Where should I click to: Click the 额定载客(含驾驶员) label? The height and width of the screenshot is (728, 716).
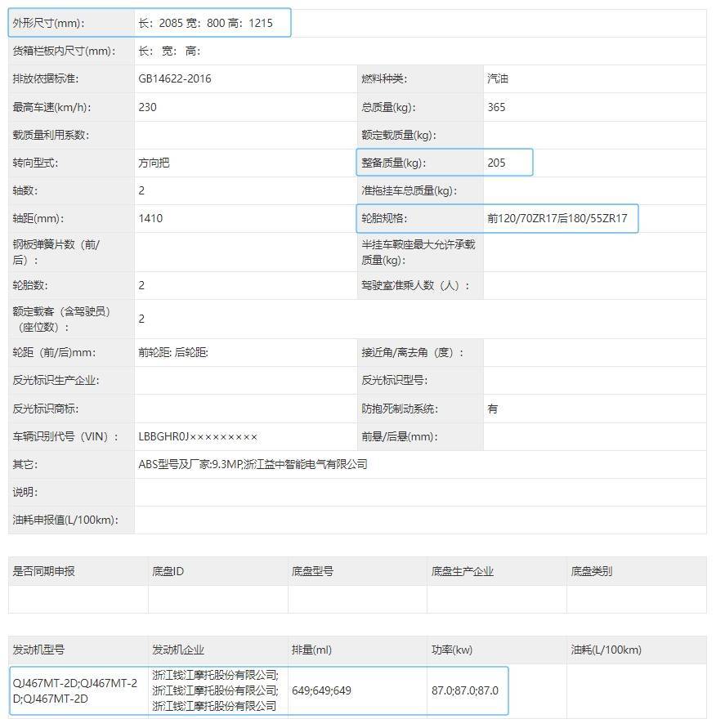[61, 319]
